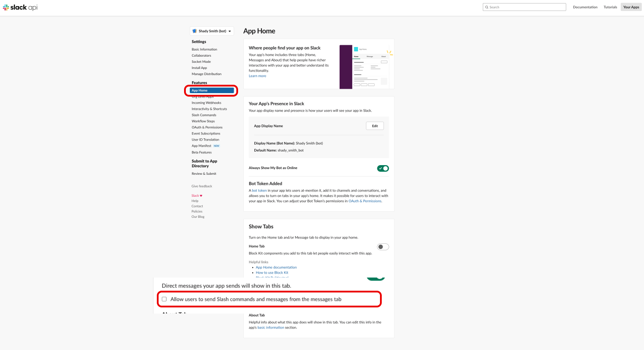
Task: Open the basic information link under About Tab
Action: click(271, 328)
